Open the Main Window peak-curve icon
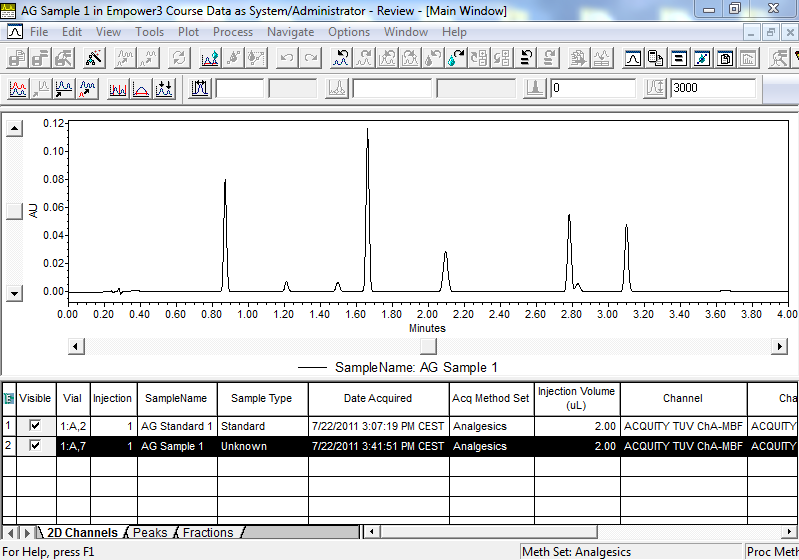This screenshot has width=799, height=560. [632, 58]
